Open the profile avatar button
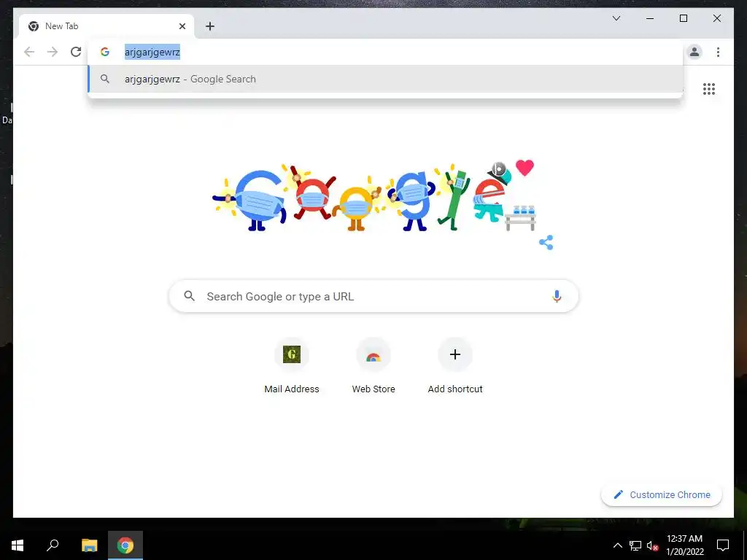The height and width of the screenshot is (560, 747). tap(694, 52)
